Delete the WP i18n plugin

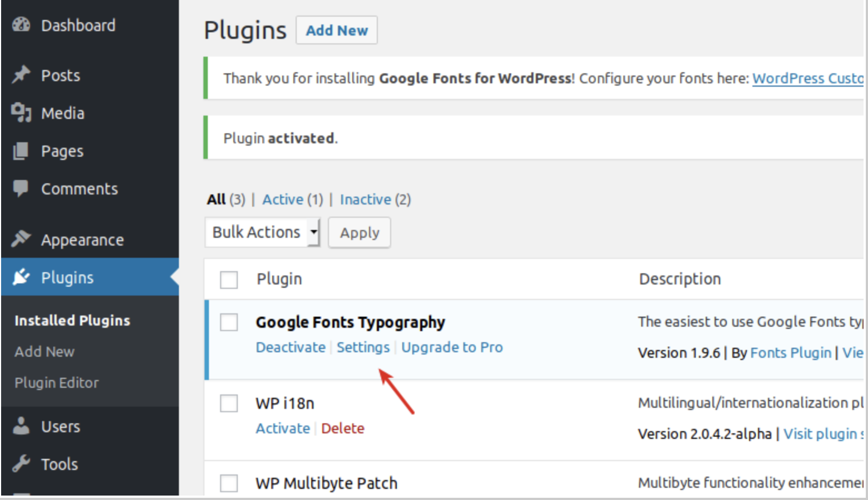(x=343, y=428)
